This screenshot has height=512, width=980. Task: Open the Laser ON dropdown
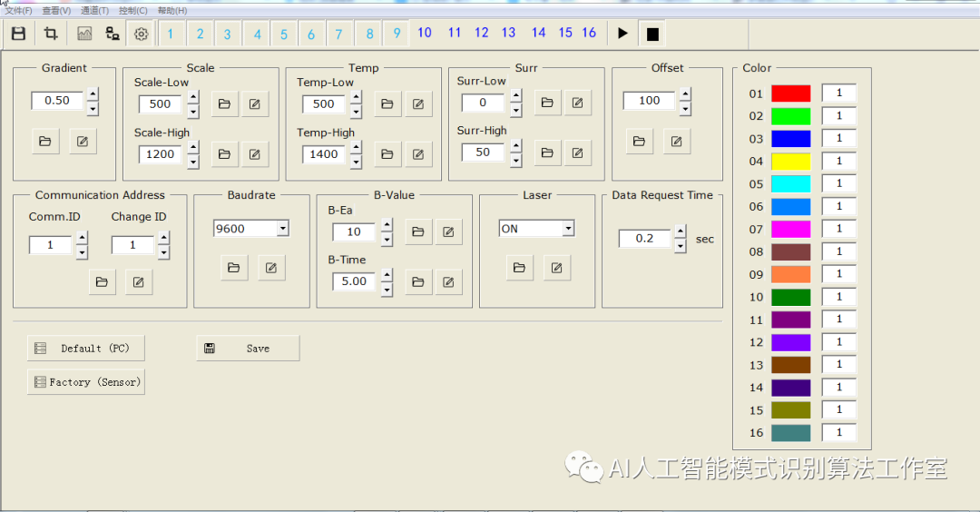click(568, 229)
